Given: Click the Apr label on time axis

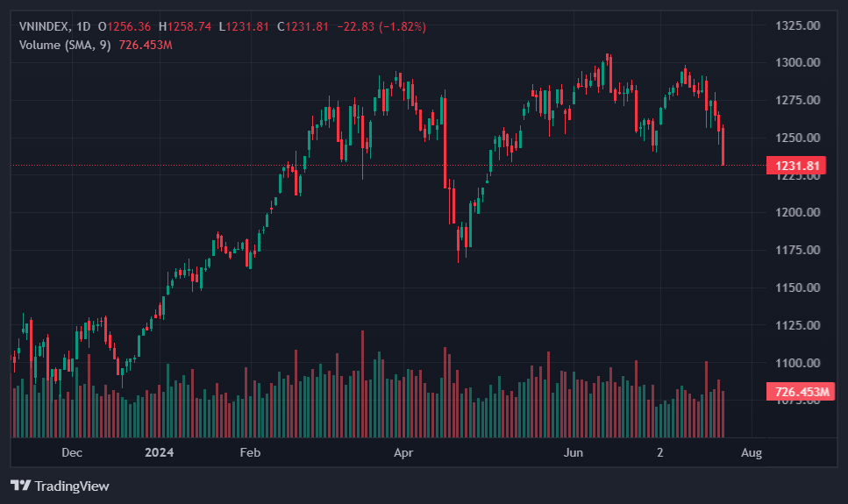Looking at the screenshot, I should 403,453.
